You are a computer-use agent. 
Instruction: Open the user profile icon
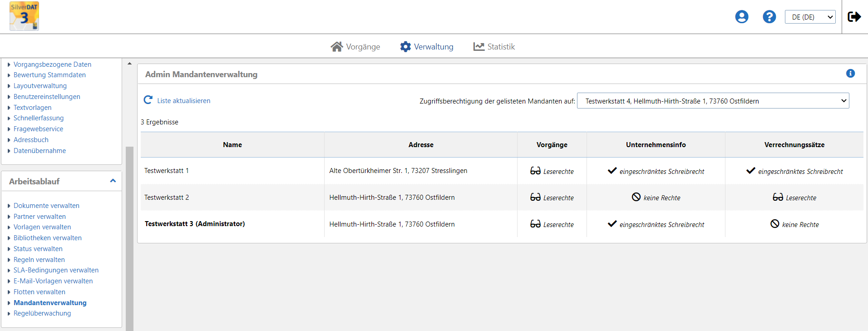pos(742,17)
